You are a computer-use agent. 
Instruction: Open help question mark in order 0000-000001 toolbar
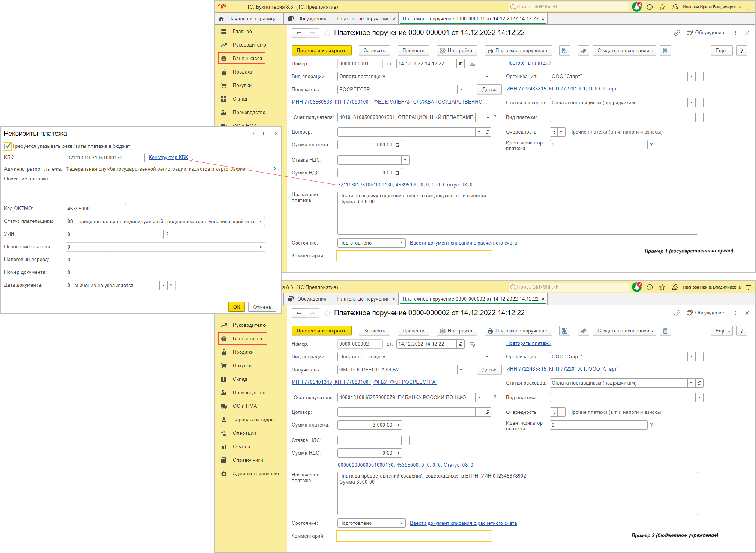pos(741,51)
